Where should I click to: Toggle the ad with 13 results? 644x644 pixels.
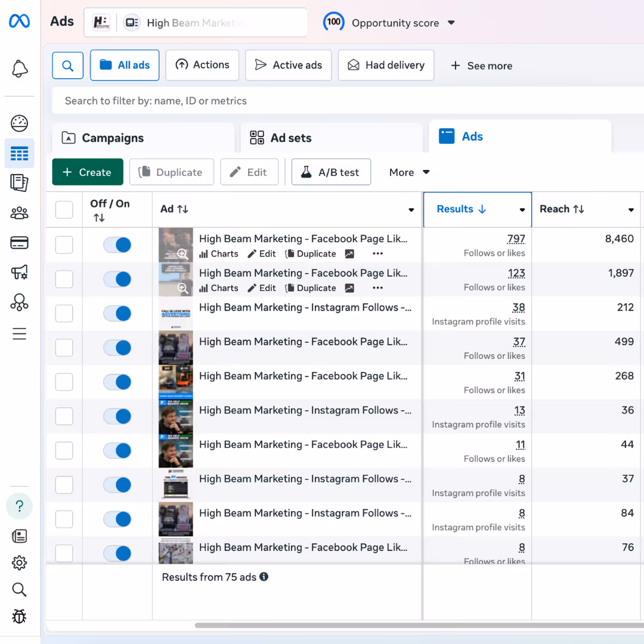(117, 416)
